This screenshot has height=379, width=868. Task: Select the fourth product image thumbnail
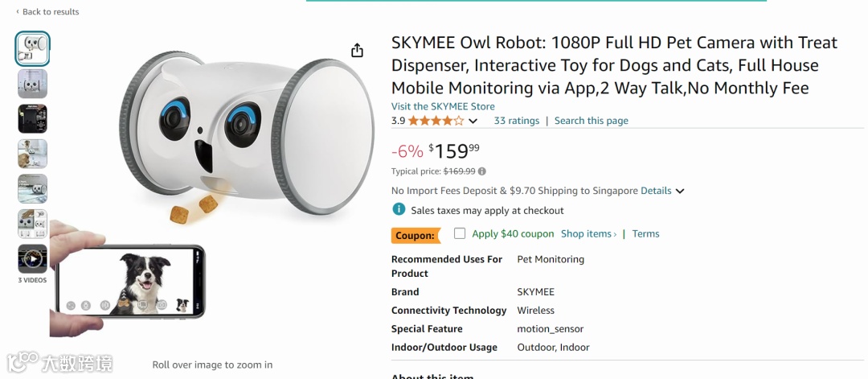(x=33, y=154)
